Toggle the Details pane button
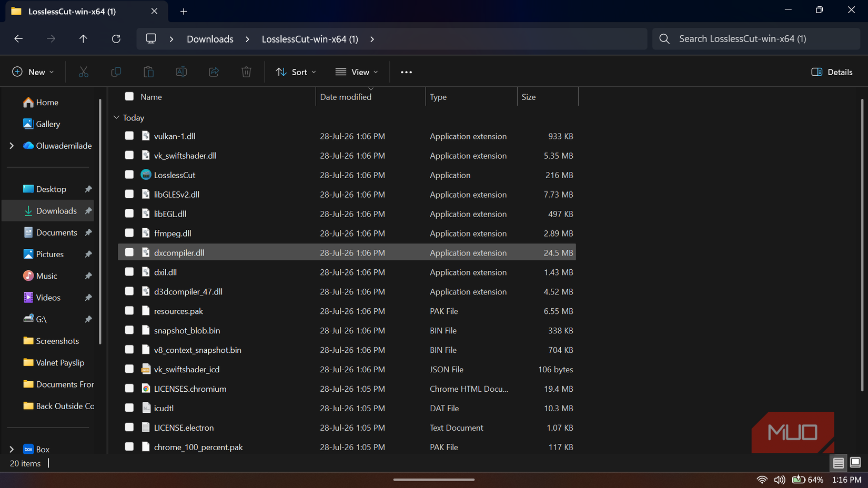The width and height of the screenshot is (868, 488). [x=832, y=72]
